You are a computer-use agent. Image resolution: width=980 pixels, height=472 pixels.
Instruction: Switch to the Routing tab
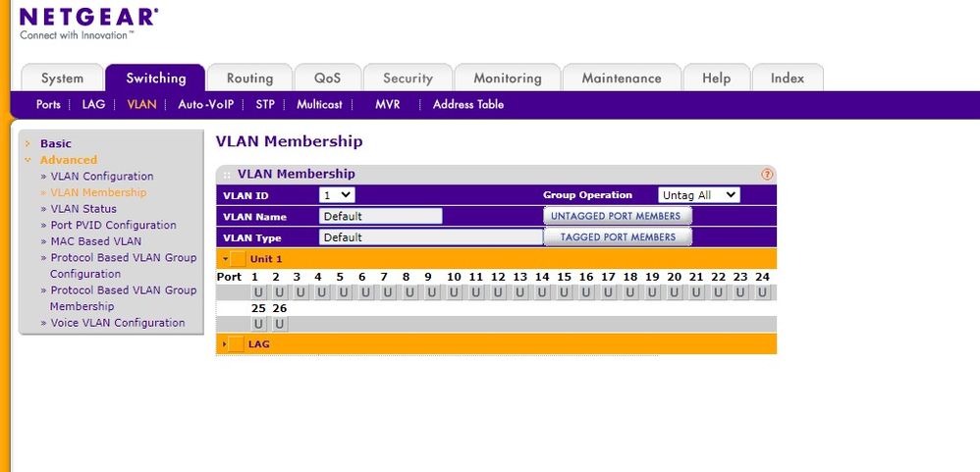(249, 79)
